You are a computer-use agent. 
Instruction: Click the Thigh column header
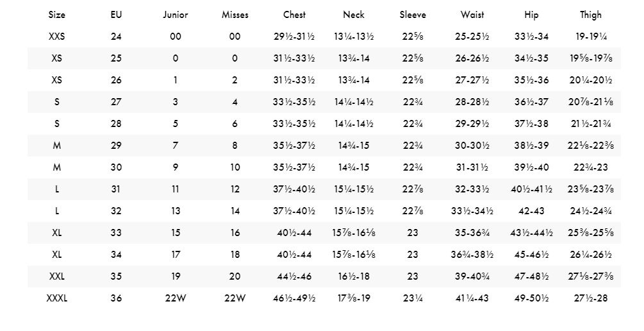(x=591, y=15)
